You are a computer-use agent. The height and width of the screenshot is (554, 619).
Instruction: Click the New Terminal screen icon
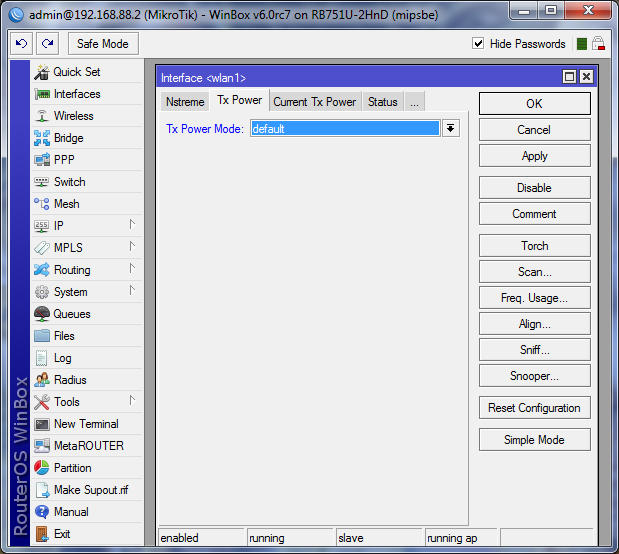tap(41, 424)
